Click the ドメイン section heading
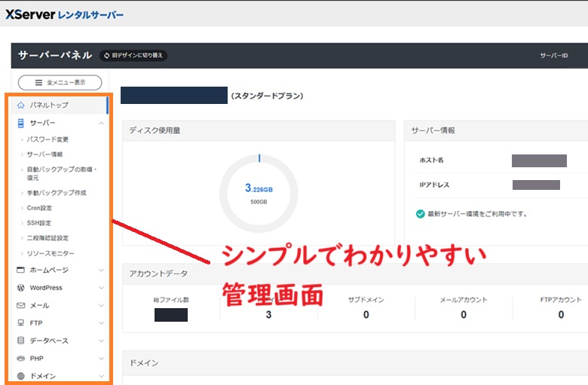588x385 pixels. [x=144, y=363]
